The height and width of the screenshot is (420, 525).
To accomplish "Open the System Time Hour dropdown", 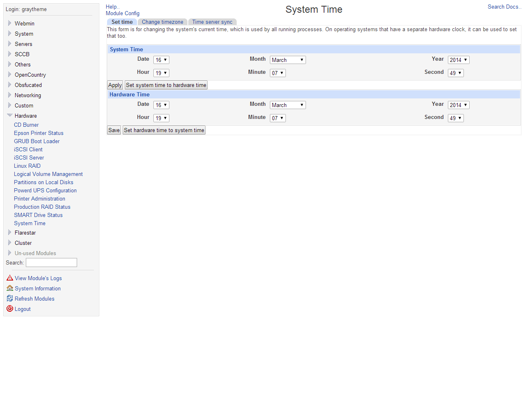I will (161, 73).
